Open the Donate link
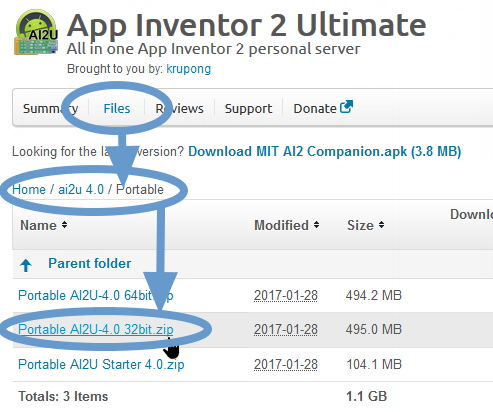 (315, 109)
